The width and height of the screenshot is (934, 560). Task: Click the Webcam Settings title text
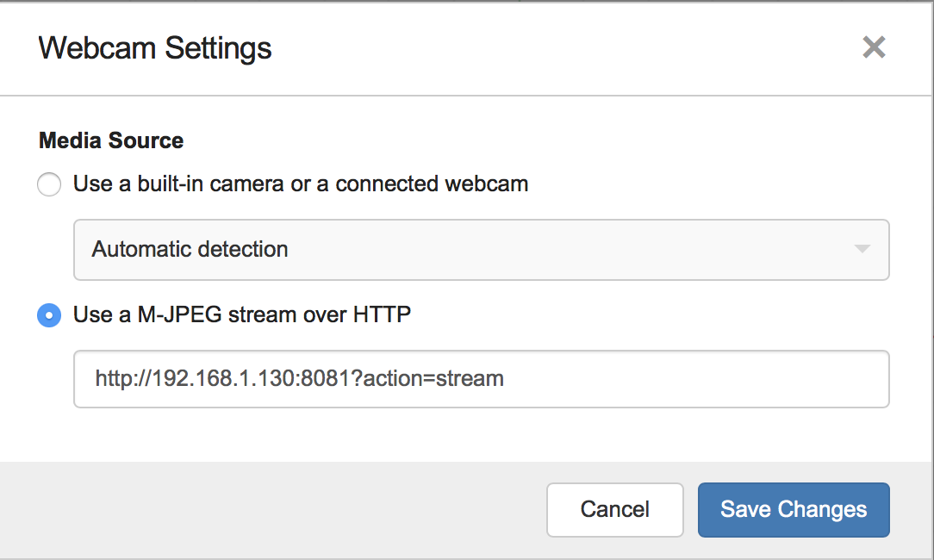tap(155, 48)
